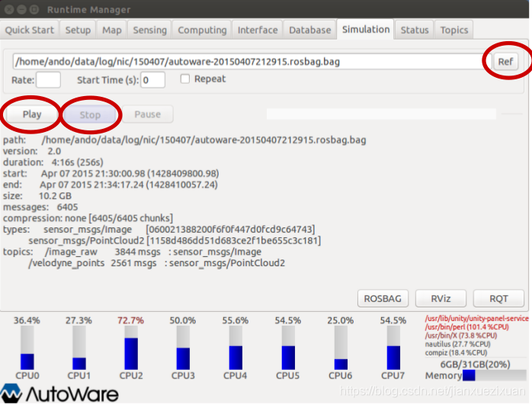
Task: Open the Computing tab
Action: tap(202, 30)
